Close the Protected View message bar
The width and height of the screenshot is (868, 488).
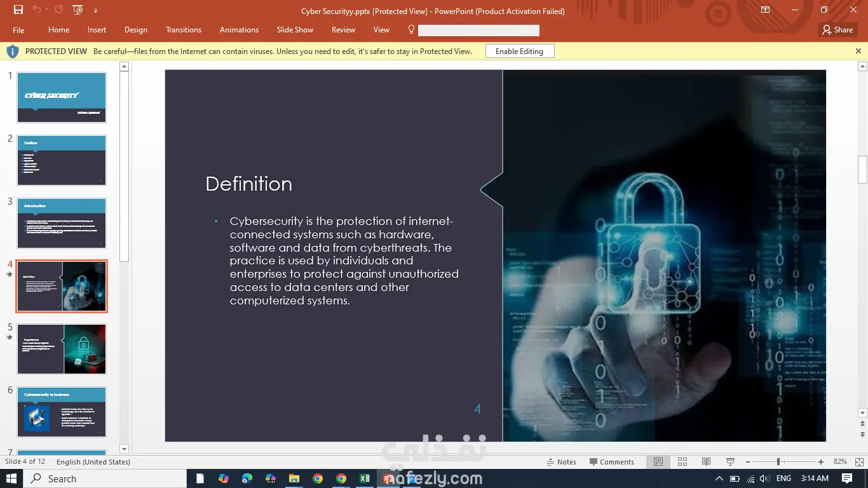(x=858, y=51)
